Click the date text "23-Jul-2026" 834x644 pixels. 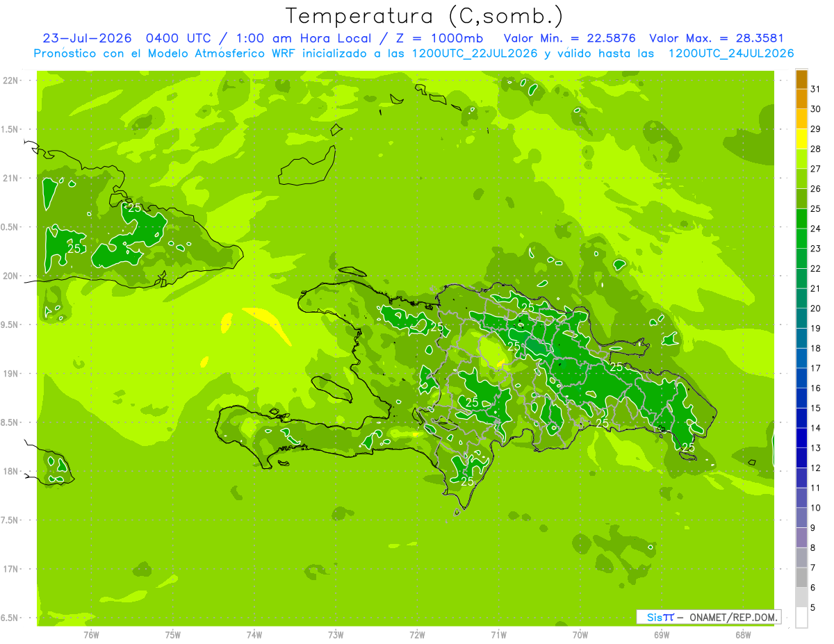pyautogui.click(x=87, y=38)
